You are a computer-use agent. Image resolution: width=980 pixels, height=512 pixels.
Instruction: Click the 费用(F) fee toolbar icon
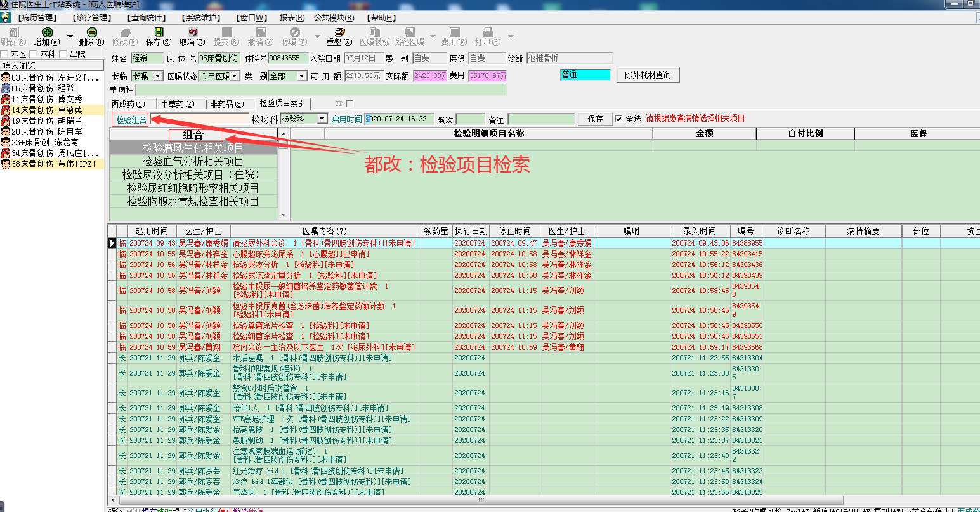[454, 32]
